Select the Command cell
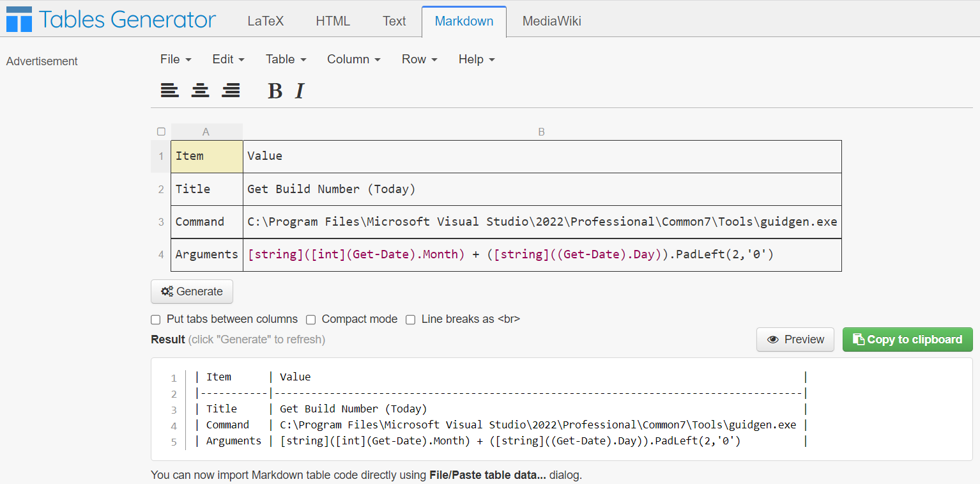Image resolution: width=980 pixels, height=484 pixels. 207,222
